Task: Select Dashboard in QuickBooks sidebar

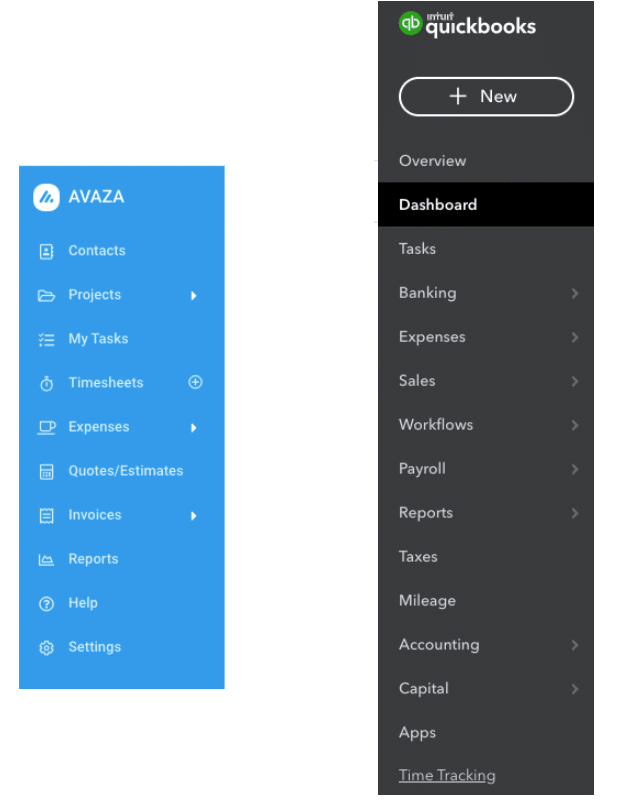Action: pos(486,204)
